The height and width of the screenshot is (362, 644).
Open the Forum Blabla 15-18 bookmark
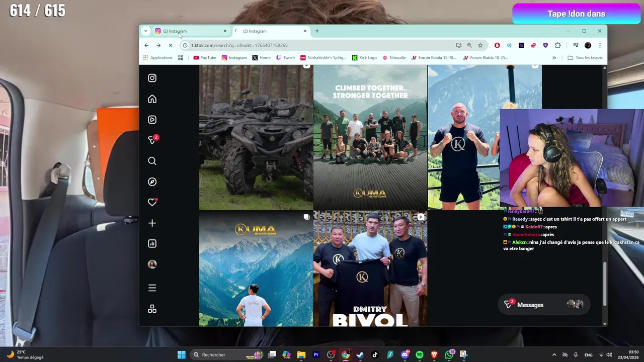(434, 58)
